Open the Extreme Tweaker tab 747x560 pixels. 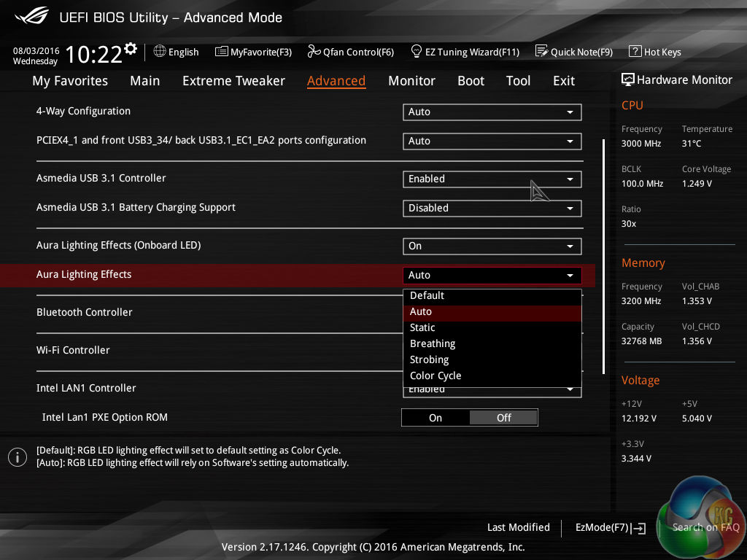233,81
